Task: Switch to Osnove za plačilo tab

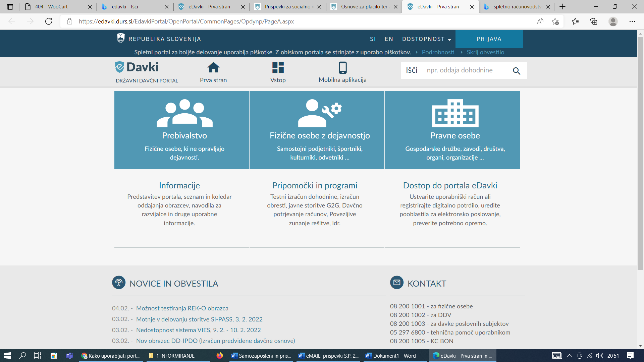Action: click(364, 7)
